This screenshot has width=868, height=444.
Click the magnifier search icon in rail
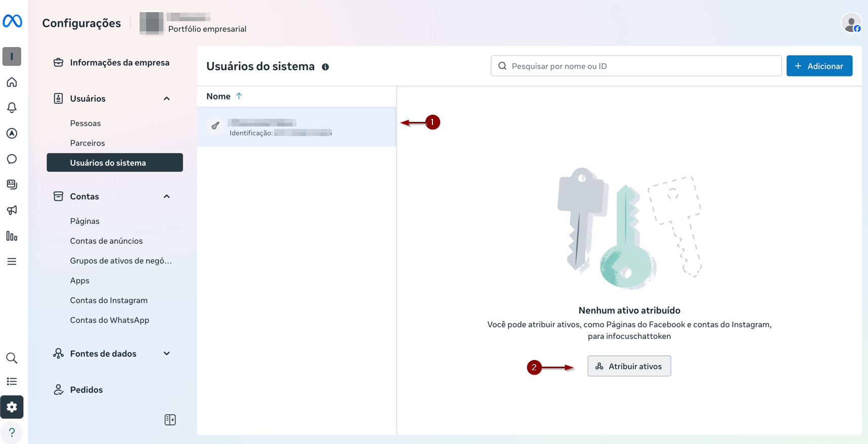(12, 358)
